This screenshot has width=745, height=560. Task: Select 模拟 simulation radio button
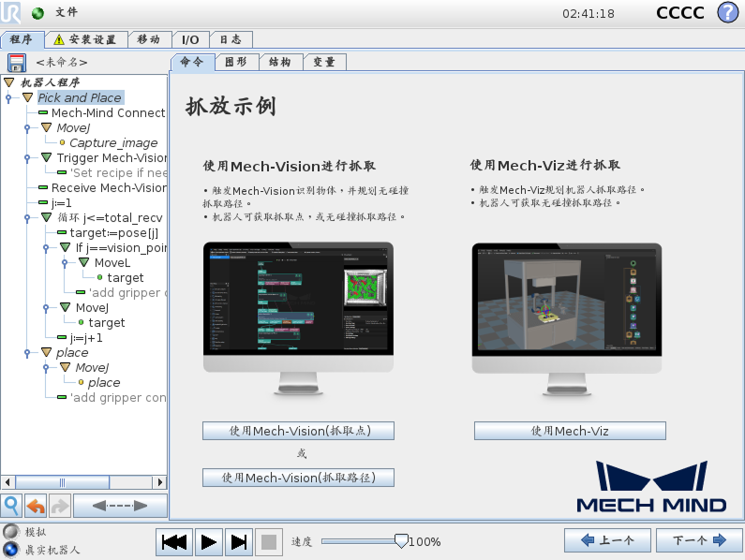10,532
